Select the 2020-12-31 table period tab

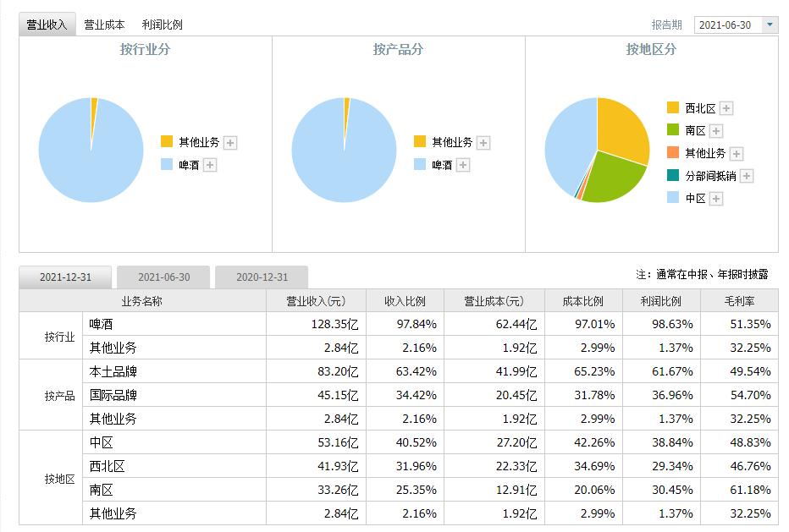point(262,277)
